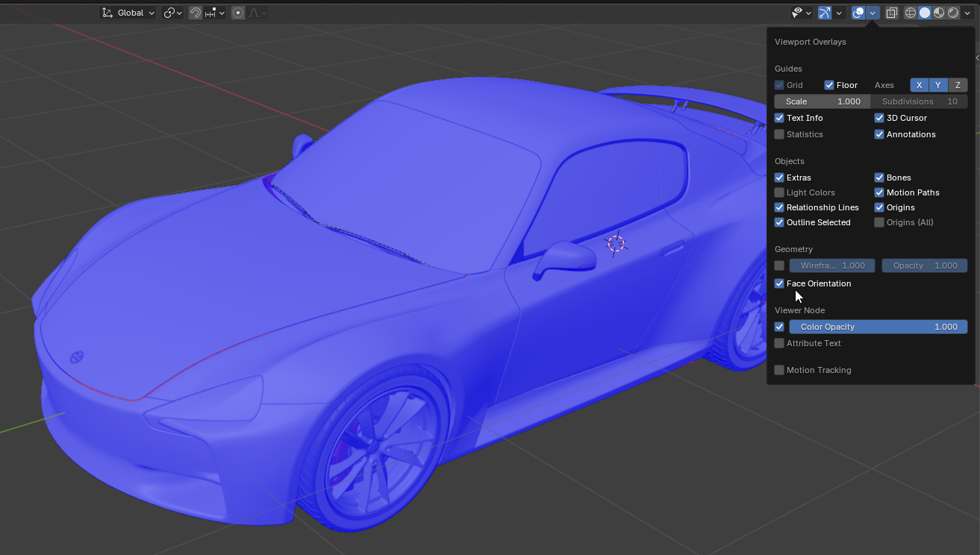Switch viewport to Wireframe shading mode
Image resolution: width=980 pixels, height=555 pixels.
910,13
